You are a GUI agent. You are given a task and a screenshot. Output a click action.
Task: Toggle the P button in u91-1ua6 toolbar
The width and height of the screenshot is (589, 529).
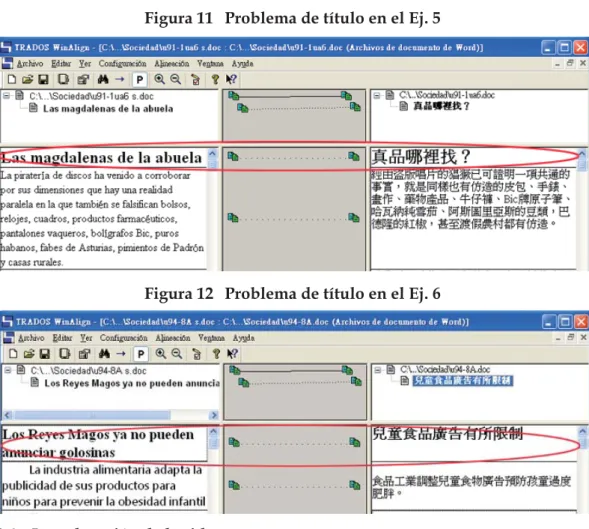tap(140, 80)
